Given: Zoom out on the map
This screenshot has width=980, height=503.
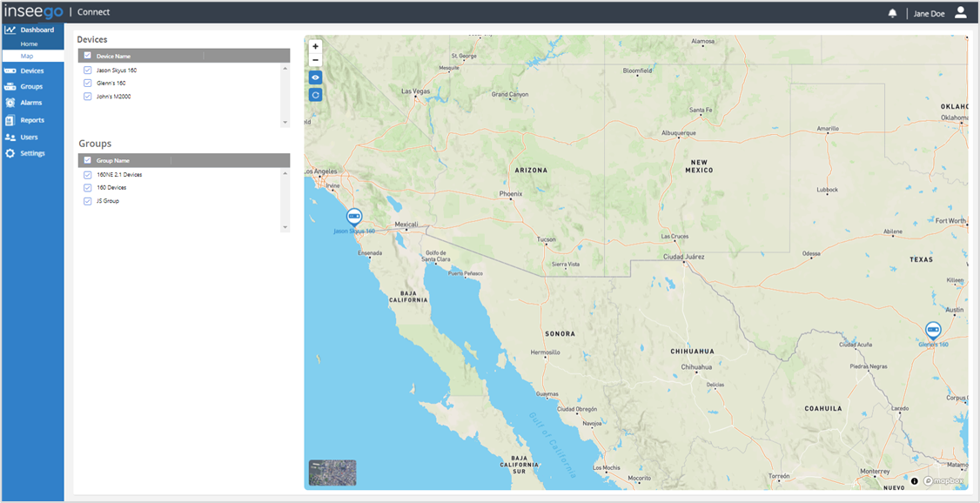Looking at the screenshot, I should point(316,60).
